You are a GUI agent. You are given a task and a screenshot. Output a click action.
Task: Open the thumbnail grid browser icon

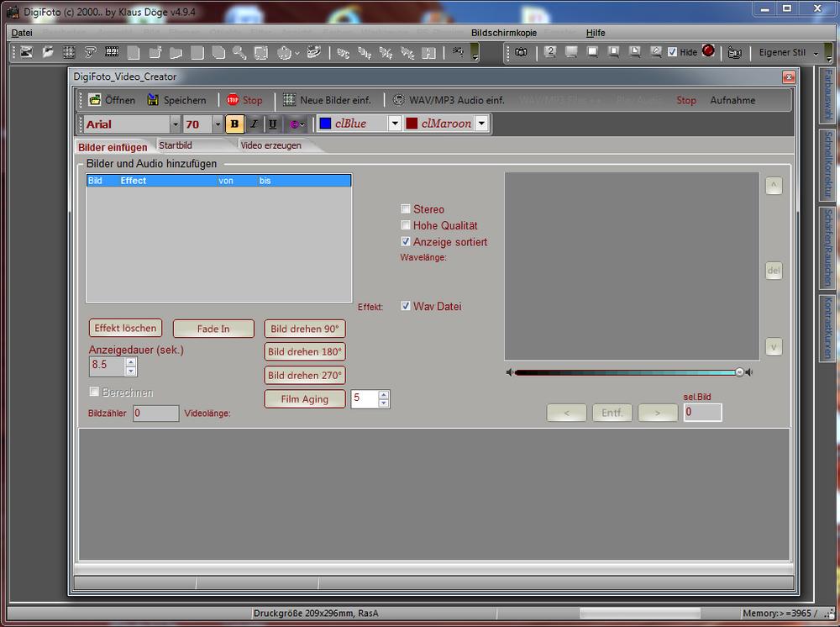(67, 52)
